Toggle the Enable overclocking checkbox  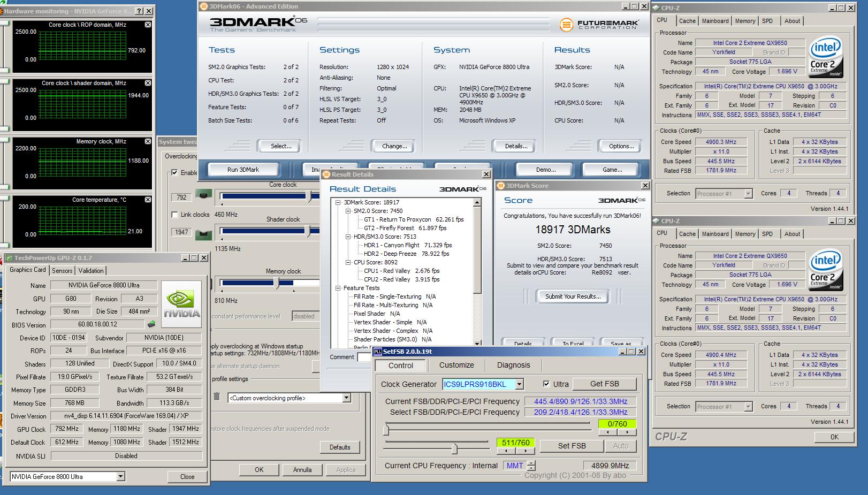click(174, 173)
